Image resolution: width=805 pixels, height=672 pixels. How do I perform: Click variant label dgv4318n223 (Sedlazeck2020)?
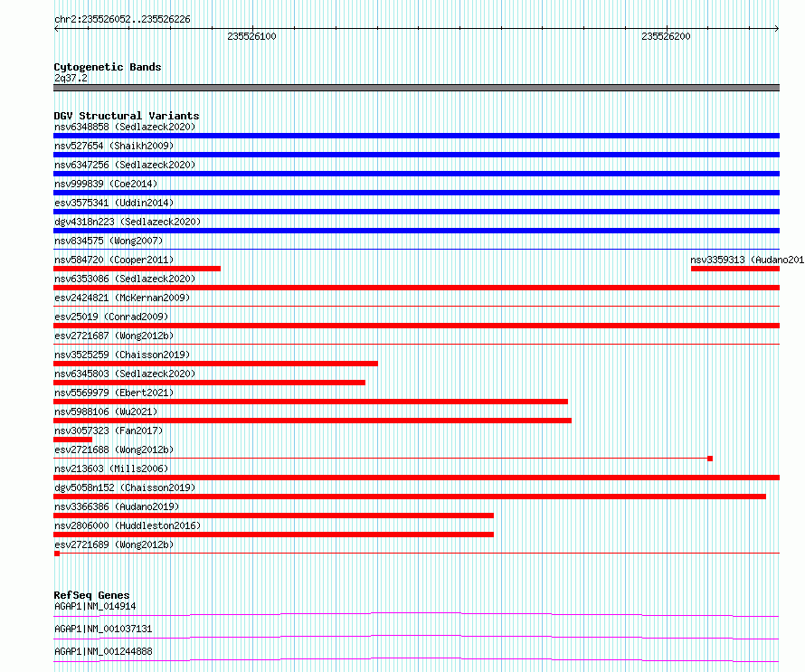click(x=128, y=222)
